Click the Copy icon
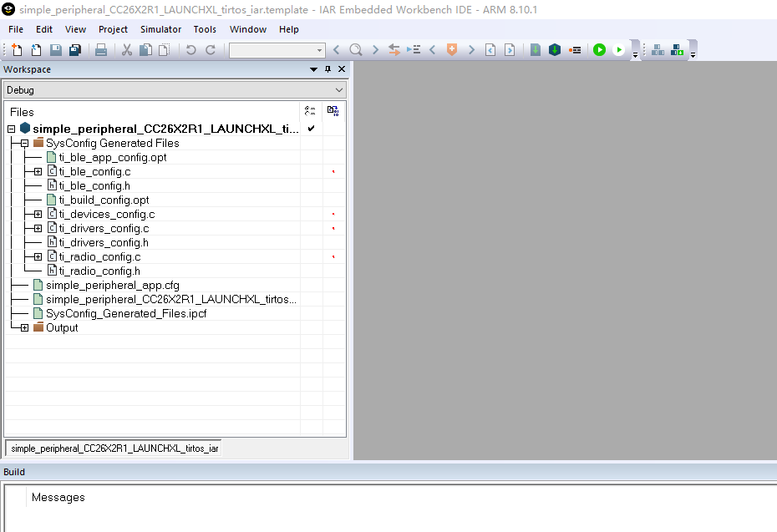The height and width of the screenshot is (532, 777). point(145,49)
